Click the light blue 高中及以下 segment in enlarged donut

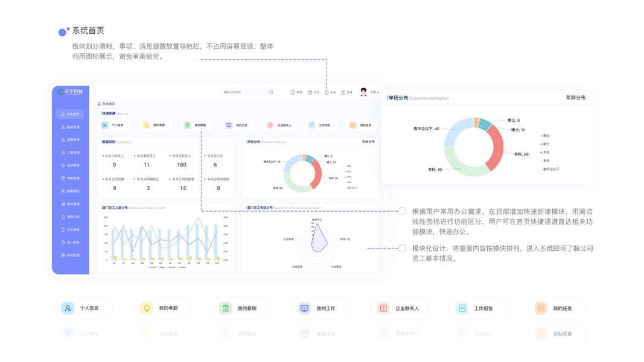coord(454,130)
